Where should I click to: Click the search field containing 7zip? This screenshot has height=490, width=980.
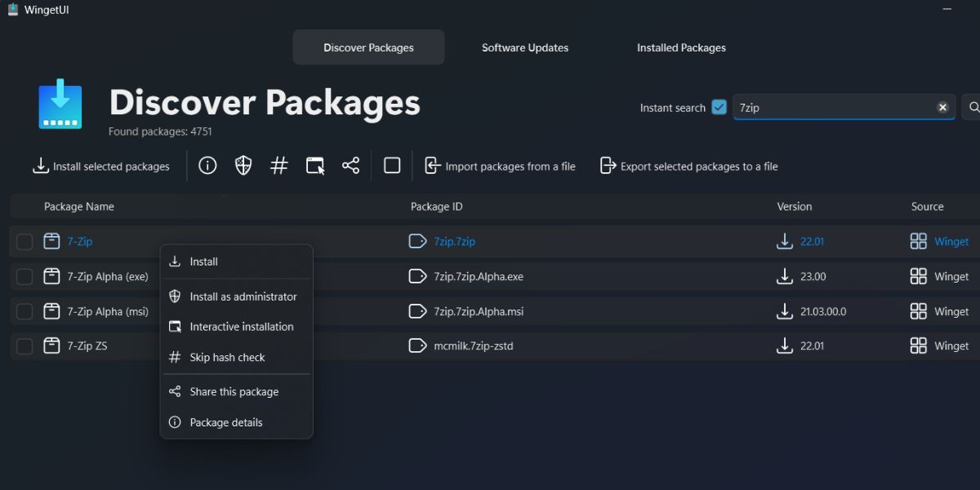(x=844, y=107)
